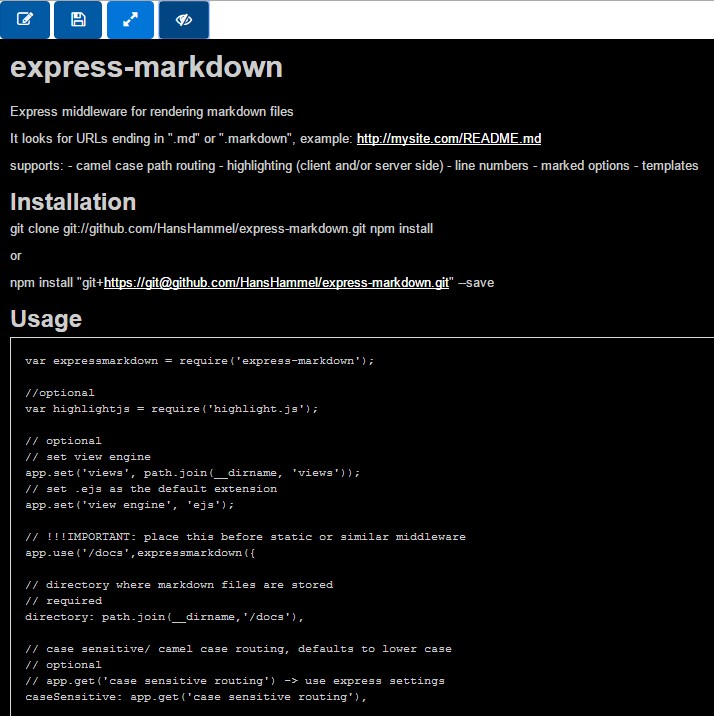714x716 pixels.
Task: Click the '//optional' comment above highlightjs
Action: 60,393
